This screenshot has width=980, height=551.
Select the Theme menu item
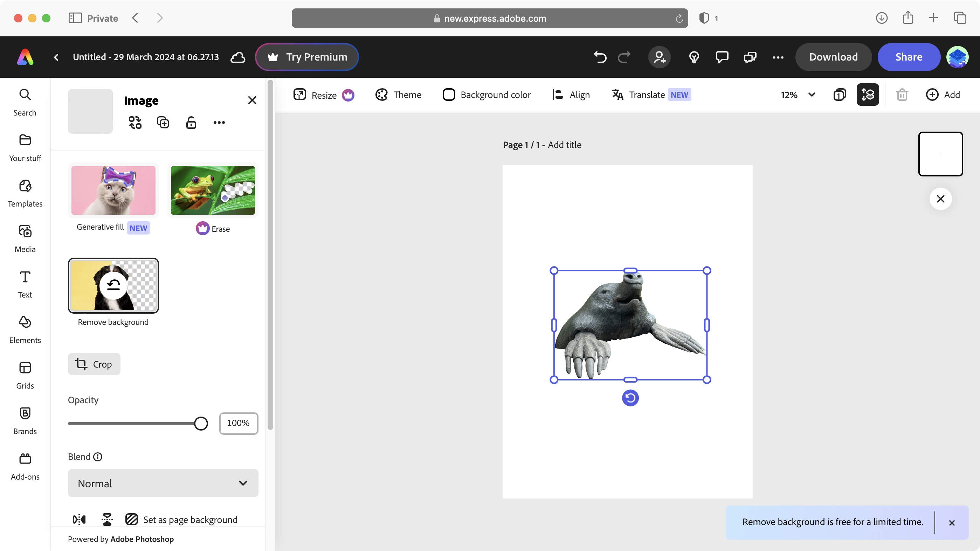pos(399,95)
